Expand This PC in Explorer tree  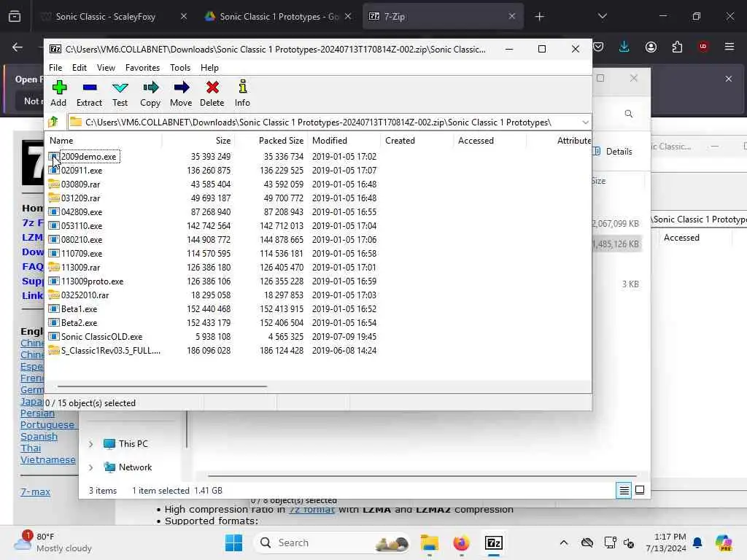click(x=90, y=444)
